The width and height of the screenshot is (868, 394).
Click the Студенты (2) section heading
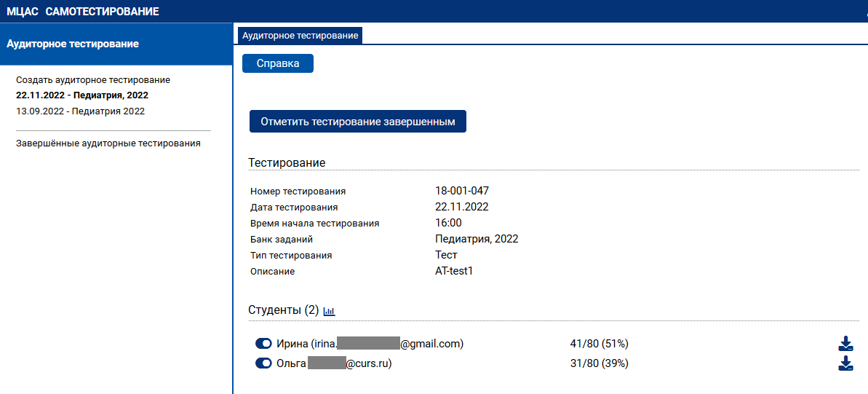coord(284,310)
